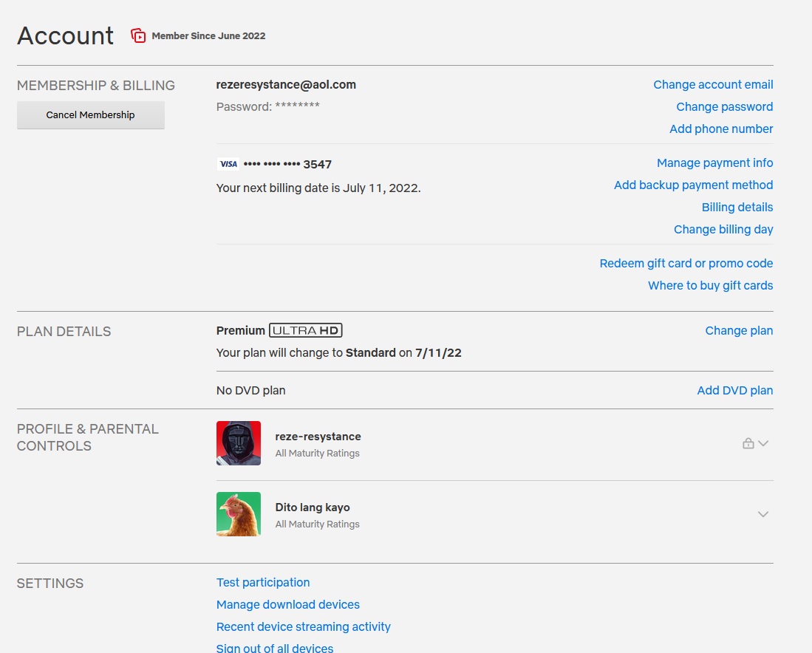Select the Dito lang kayo profile name
Viewport: 812px width, 653px height.
click(x=313, y=507)
